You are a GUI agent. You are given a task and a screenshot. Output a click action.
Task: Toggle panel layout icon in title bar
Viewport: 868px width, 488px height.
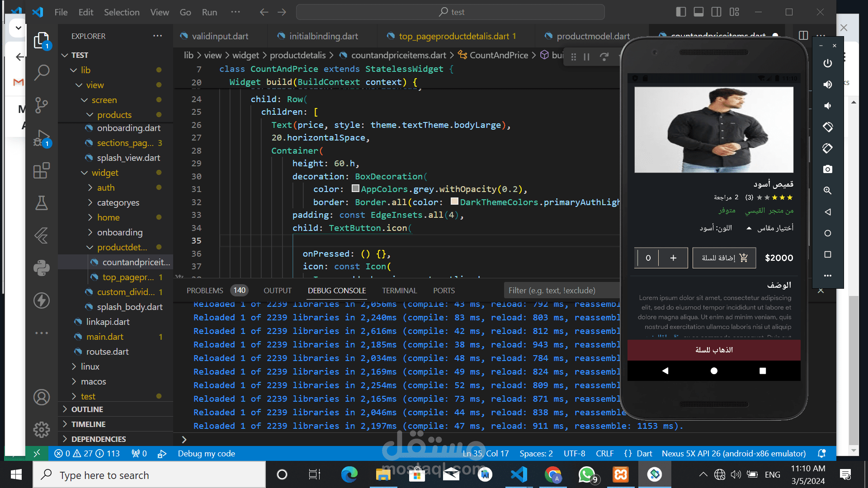(x=698, y=12)
